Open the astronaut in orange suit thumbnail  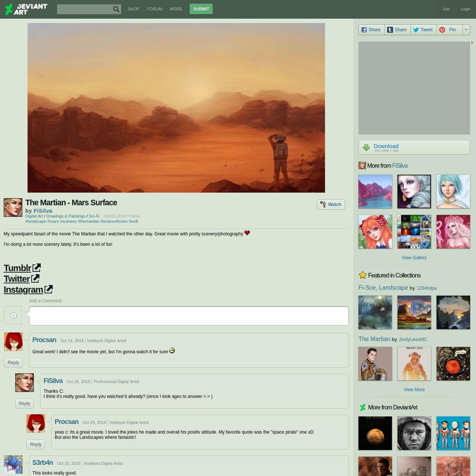[x=375, y=364]
